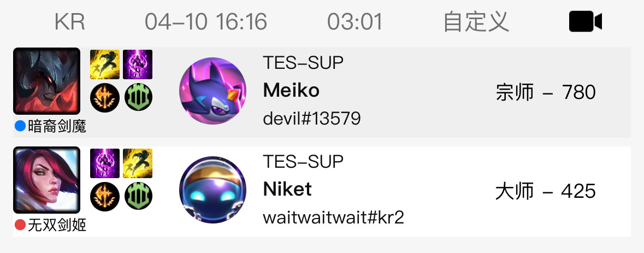Viewport: 644px width, 253px height.
Task: Open player name Niket
Action: pyautogui.click(x=287, y=189)
